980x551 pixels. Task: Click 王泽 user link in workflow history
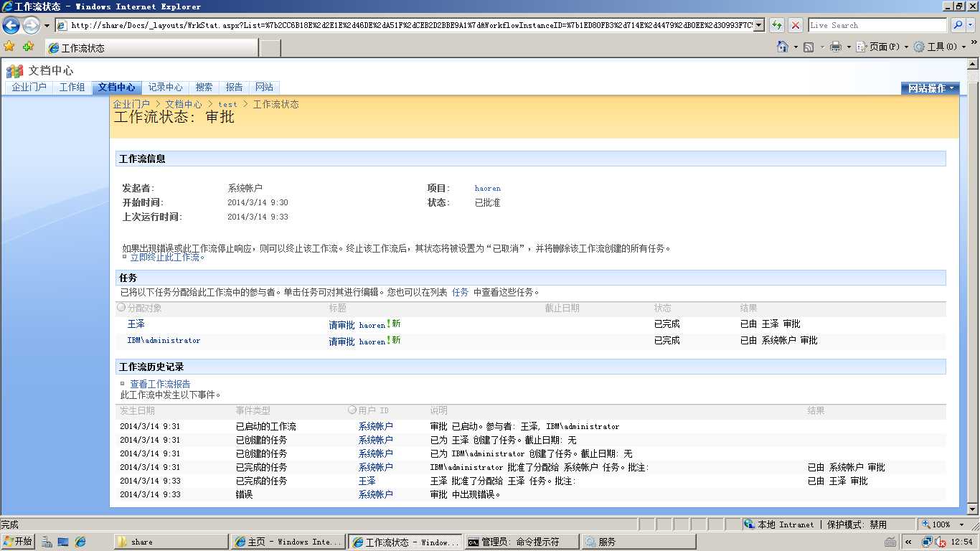click(x=367, y=481)
